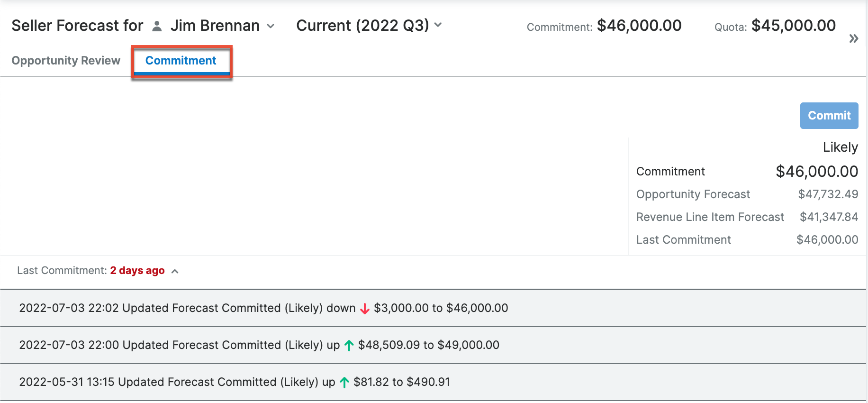Viewport: 868px width, 403px height.
Task: Click the red 2 days ago link
Action: [x=137, y=270]
